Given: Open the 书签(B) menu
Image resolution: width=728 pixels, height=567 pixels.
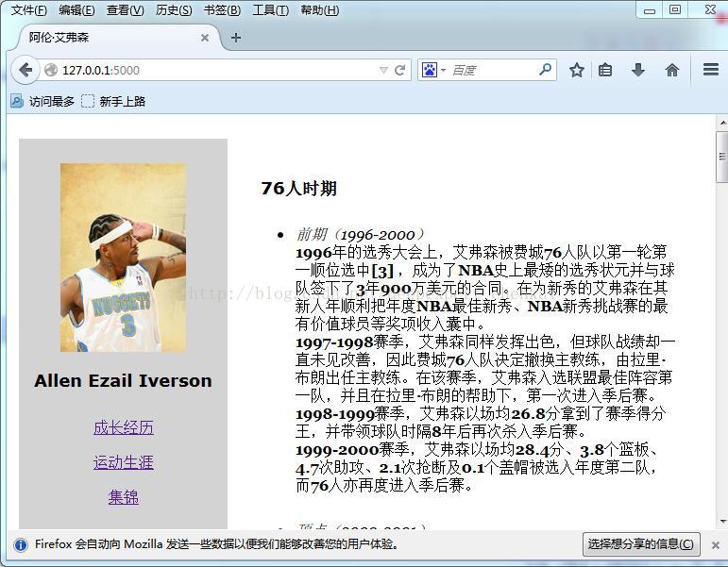Looking at the screenshot, I should 222,9.
